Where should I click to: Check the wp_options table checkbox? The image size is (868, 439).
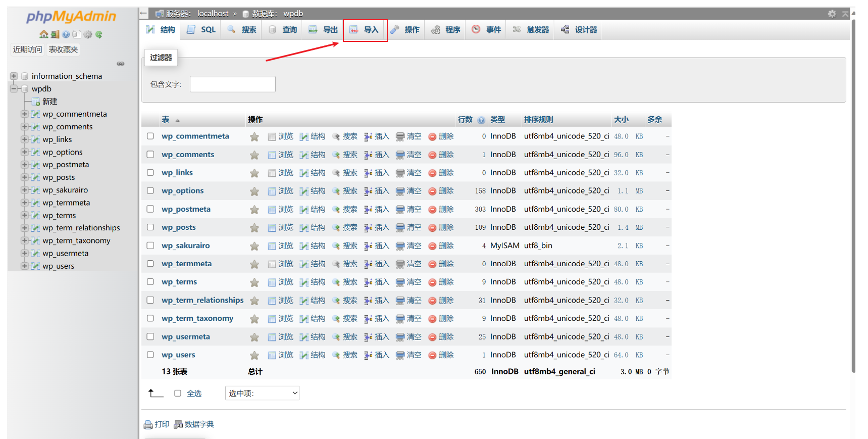pyautogui.click(x=150, y=191)
